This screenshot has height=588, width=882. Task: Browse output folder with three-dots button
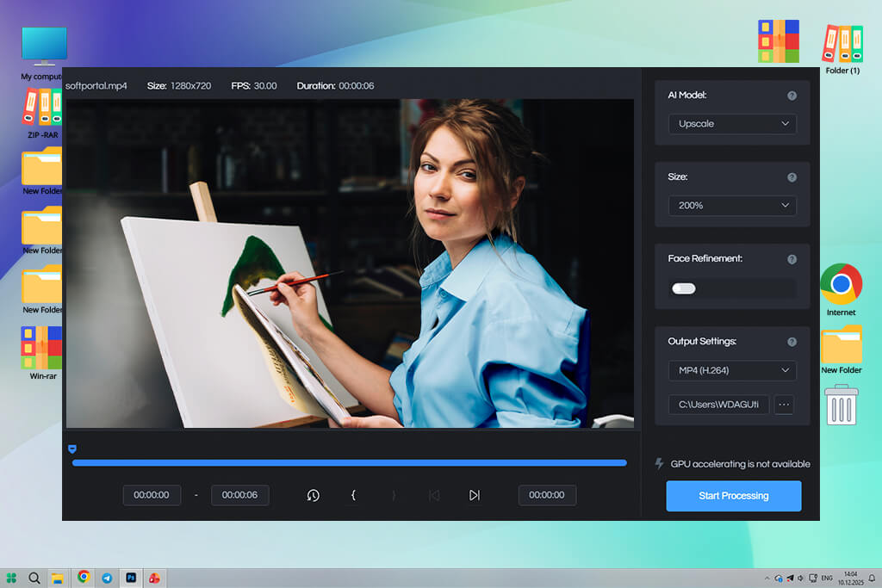(784, 404)
